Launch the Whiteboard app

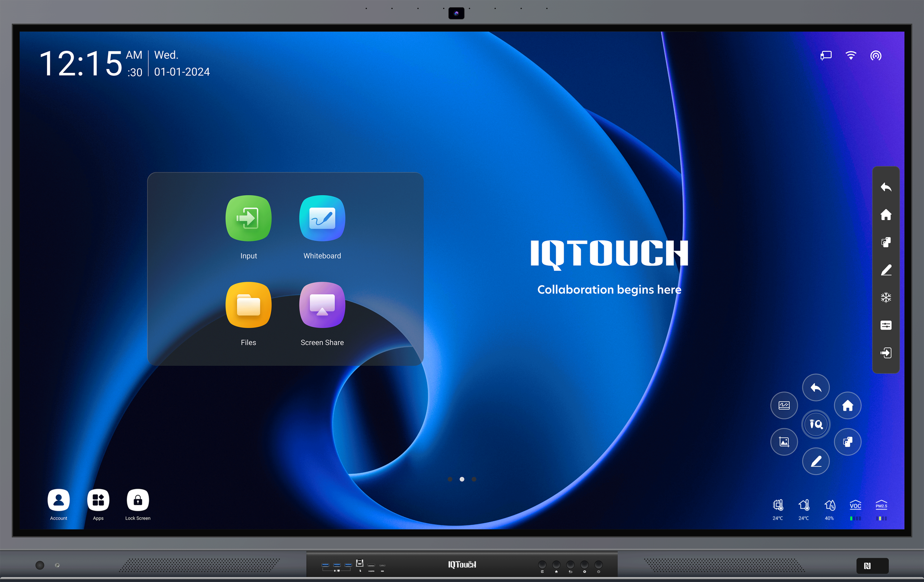[x=322, y=218]
